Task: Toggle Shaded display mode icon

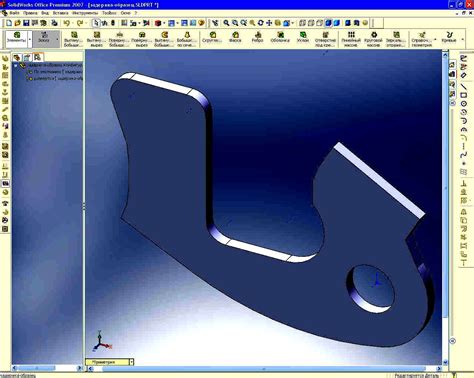Action: click(x=337, y=23)
